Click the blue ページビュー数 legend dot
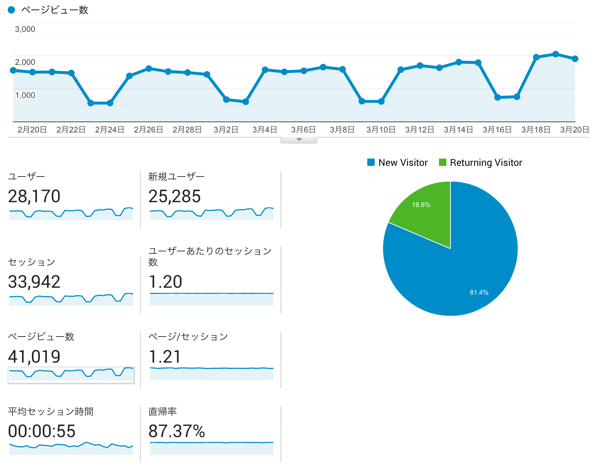 (x=11, y=10)
